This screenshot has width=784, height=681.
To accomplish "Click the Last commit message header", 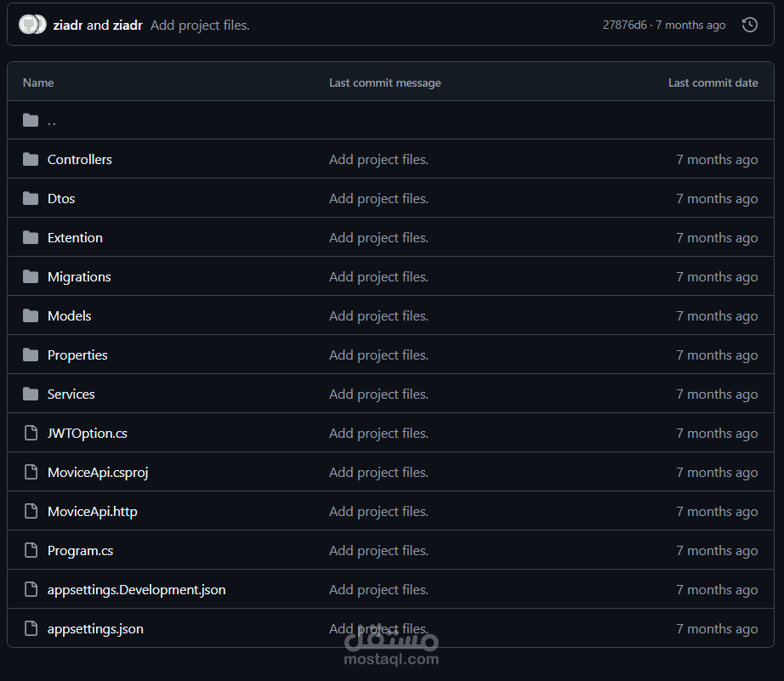I will coord(385,82).
